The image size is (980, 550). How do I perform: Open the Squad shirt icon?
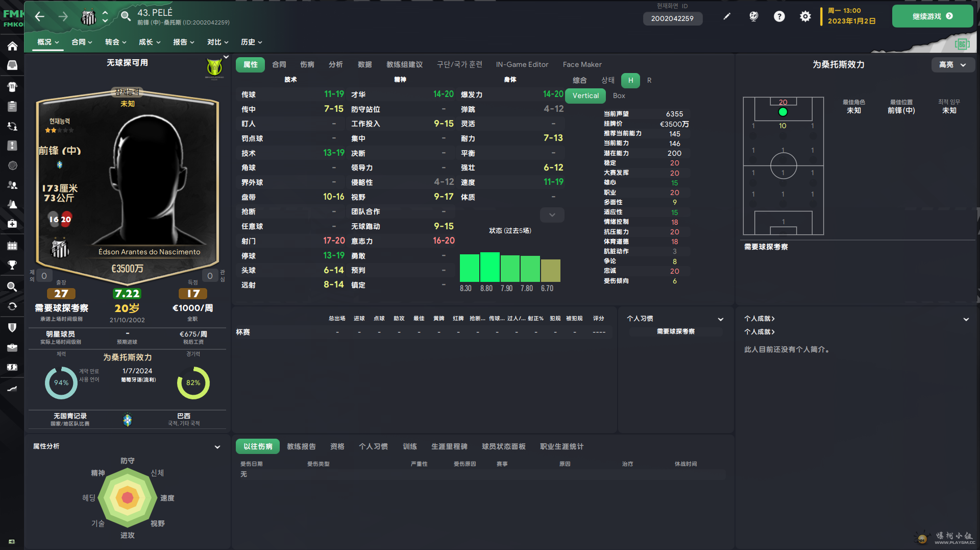coord(12,86)
